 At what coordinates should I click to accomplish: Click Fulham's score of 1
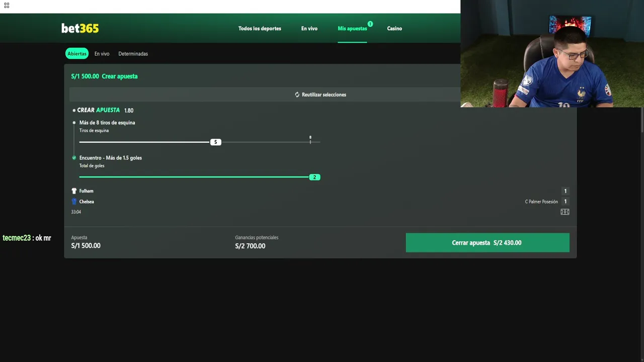(x=565, y=191)
